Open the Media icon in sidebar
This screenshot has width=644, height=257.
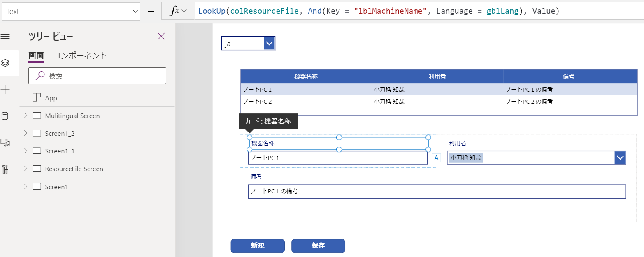(5, 142)
